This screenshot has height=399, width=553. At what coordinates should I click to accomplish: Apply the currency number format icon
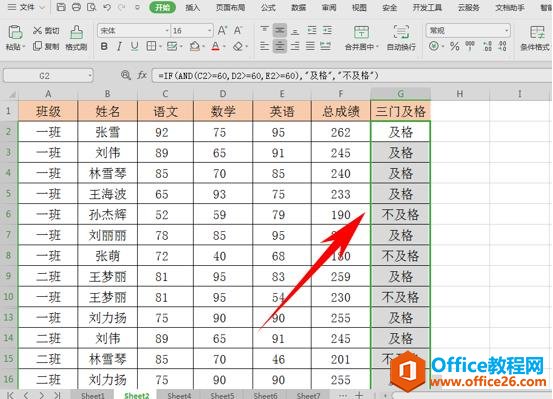tap(434, 46)
